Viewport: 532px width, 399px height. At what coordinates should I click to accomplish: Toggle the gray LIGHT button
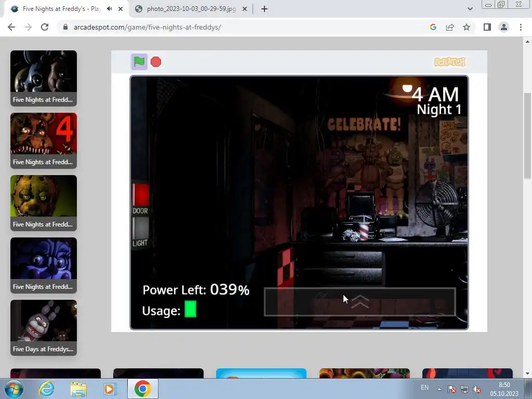coord(140,228)
